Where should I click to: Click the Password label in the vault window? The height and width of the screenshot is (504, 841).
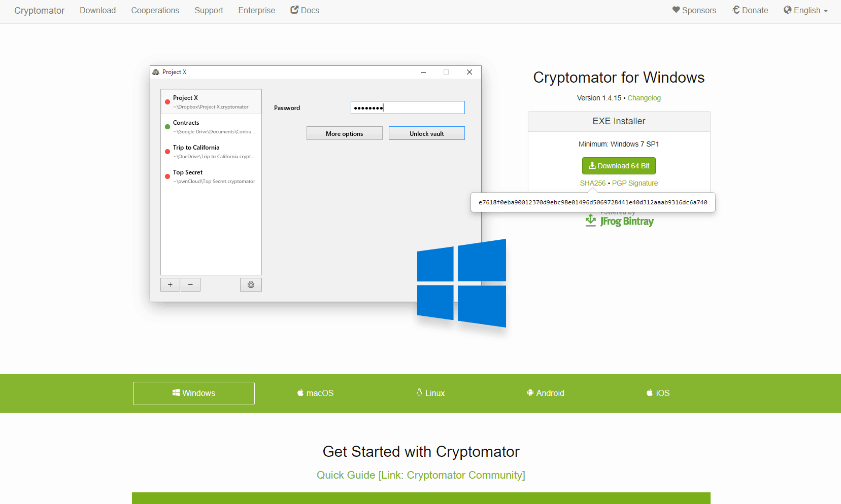[287, 108]
